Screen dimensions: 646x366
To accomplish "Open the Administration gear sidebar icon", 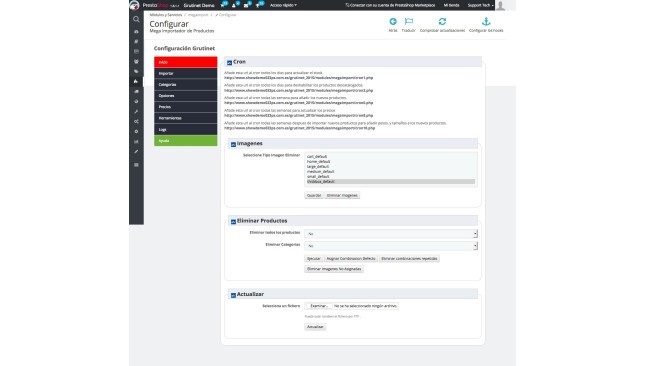I will pyautogui.click(x=136, y=131).
